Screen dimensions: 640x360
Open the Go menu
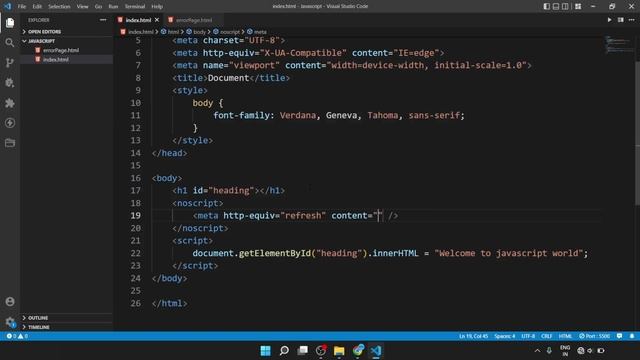(x=98, y=6)
